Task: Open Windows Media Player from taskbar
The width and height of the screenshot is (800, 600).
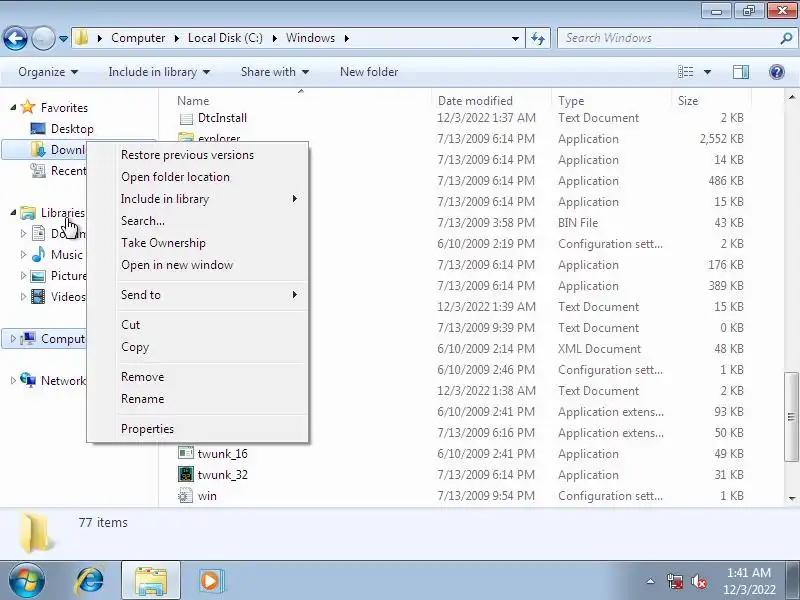Action: (210, 581)
